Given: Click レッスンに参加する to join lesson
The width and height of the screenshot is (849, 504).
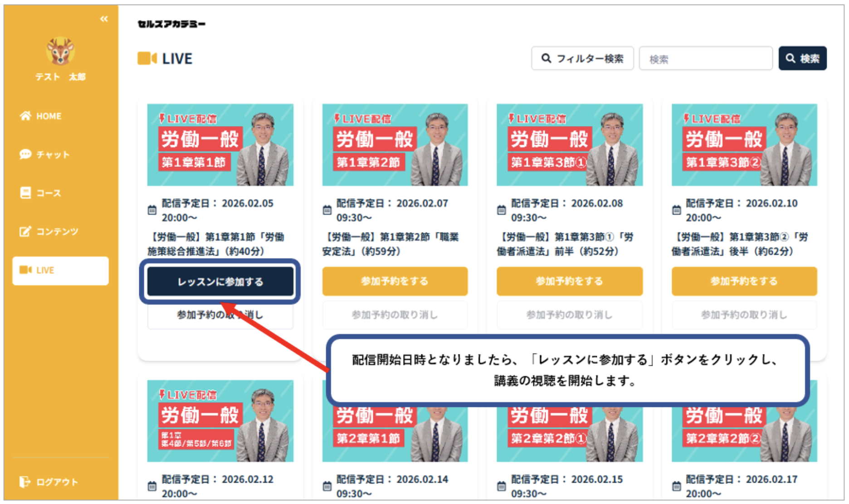Looking at the screenshot, I should [220, 281].
